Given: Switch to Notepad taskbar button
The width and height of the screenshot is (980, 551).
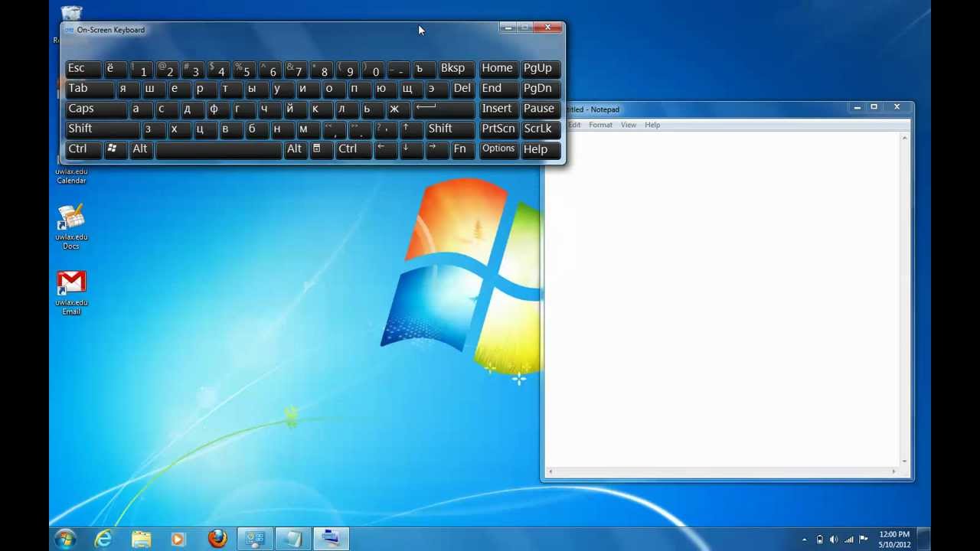Looking at the screenshot, I should point(293,539).
